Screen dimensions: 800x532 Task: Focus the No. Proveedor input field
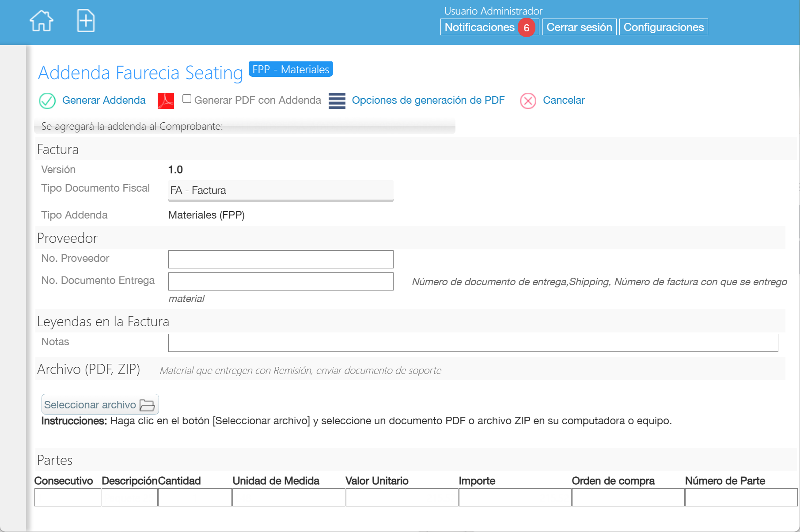pyautogui.click(x=281, y=259)
